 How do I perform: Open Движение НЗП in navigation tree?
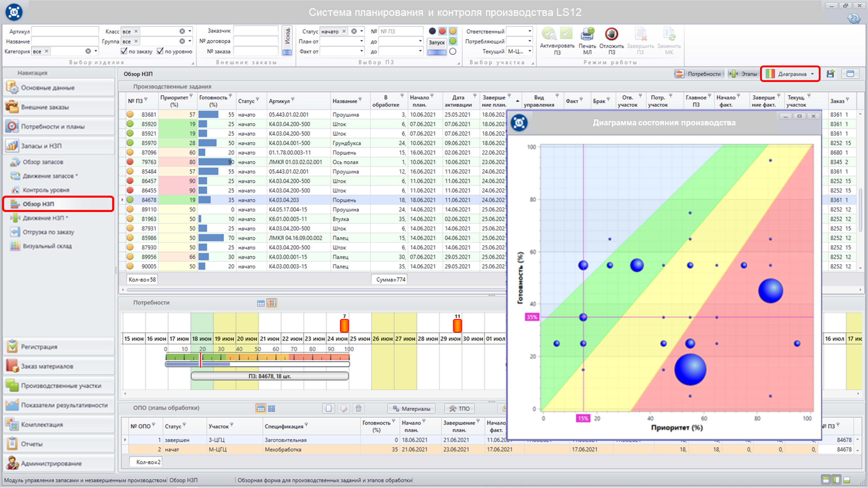tap(45, 218)
